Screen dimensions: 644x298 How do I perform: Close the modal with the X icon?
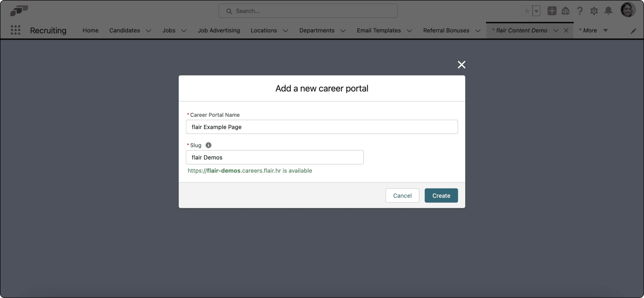pos(462,65)
